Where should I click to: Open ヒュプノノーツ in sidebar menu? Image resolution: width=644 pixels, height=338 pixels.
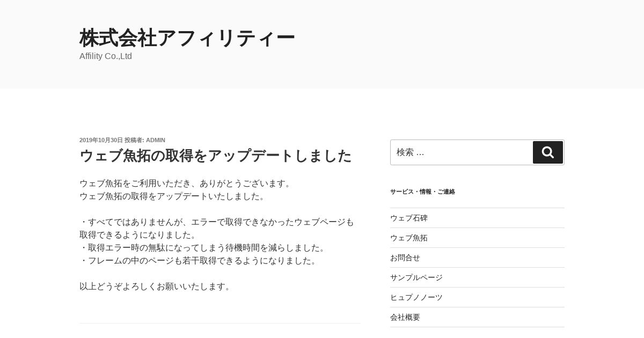(416, 297)
